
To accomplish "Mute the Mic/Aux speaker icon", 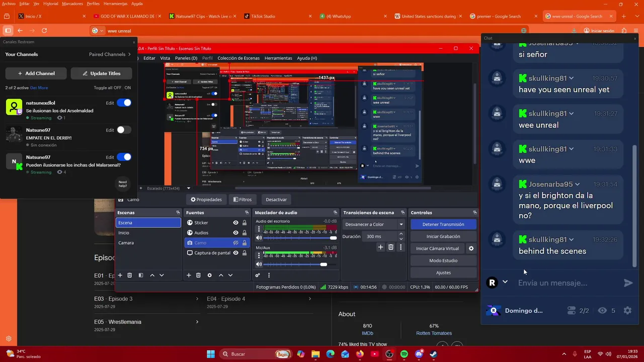I will coord(259,264).
